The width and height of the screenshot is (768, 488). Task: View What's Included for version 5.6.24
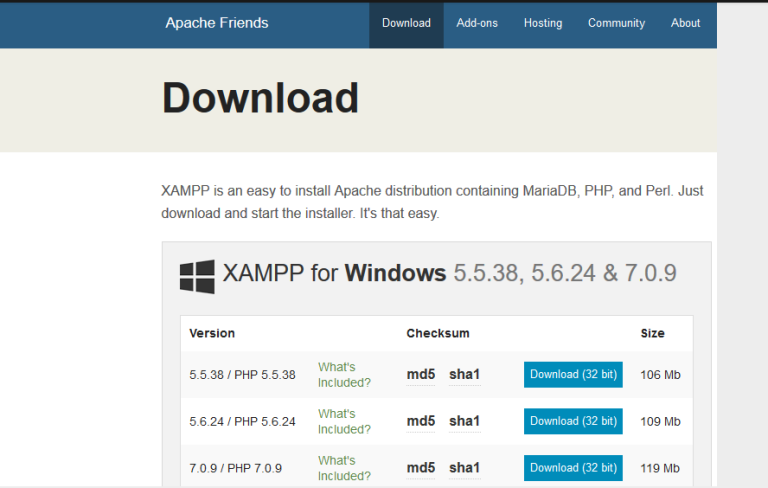[344, 421]
